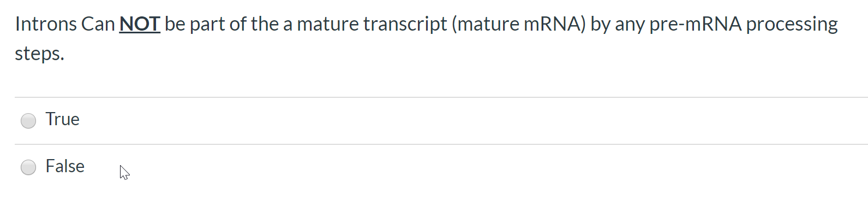This screenshot has width=868, height=199.
Task: Click the words "by any" in question
Action: [618, 24]
